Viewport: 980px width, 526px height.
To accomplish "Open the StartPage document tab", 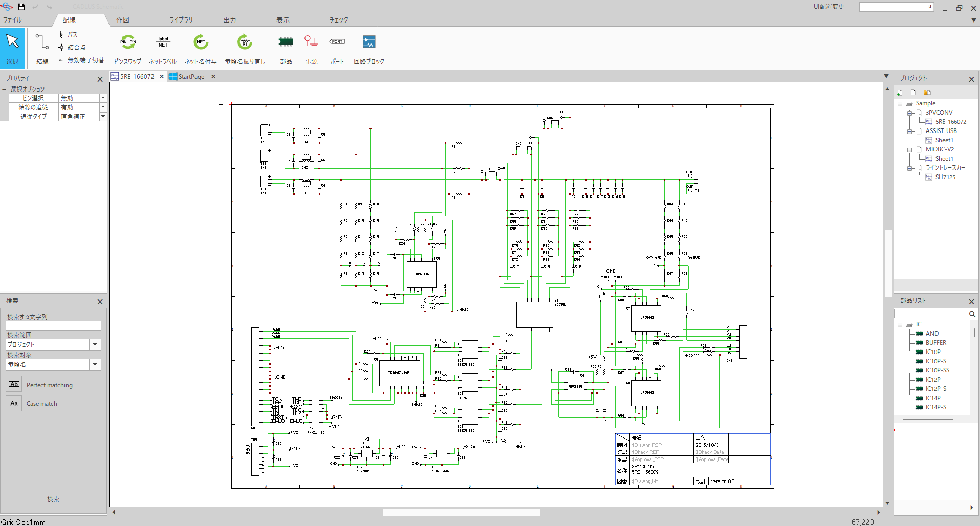I will click(191, 77).
